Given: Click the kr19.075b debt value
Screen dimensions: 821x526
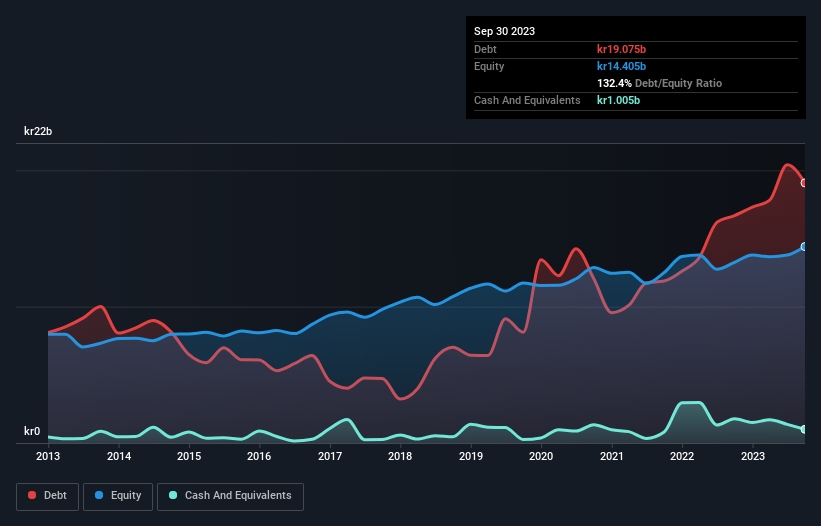Looking at the screenshot, I should coord(622,49).
